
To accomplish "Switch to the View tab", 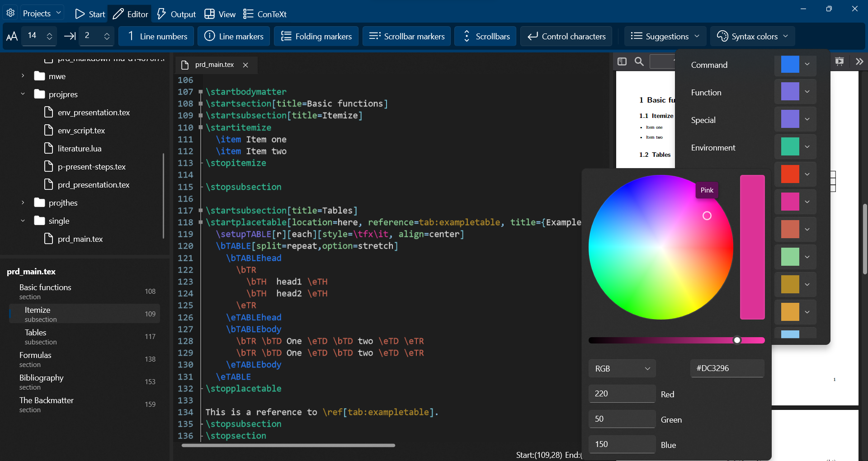I will [220, 14].
